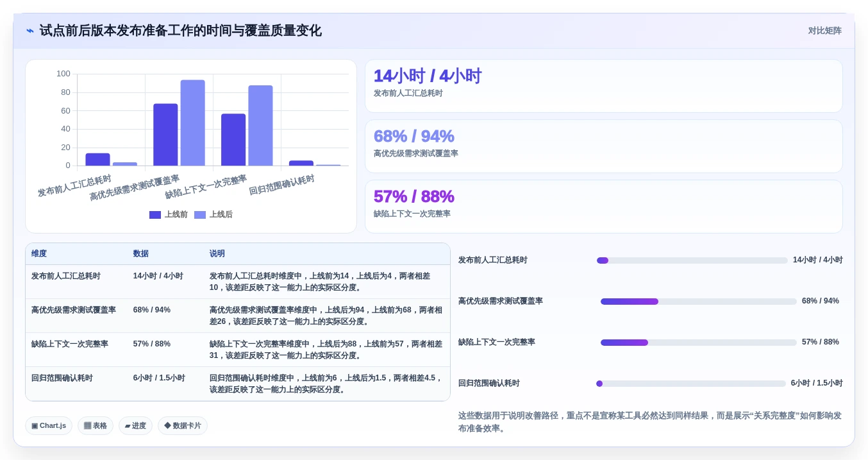Select the Chart.js tag chip
This screenshot has width=868, height=460.
click(x=49, y=426)
